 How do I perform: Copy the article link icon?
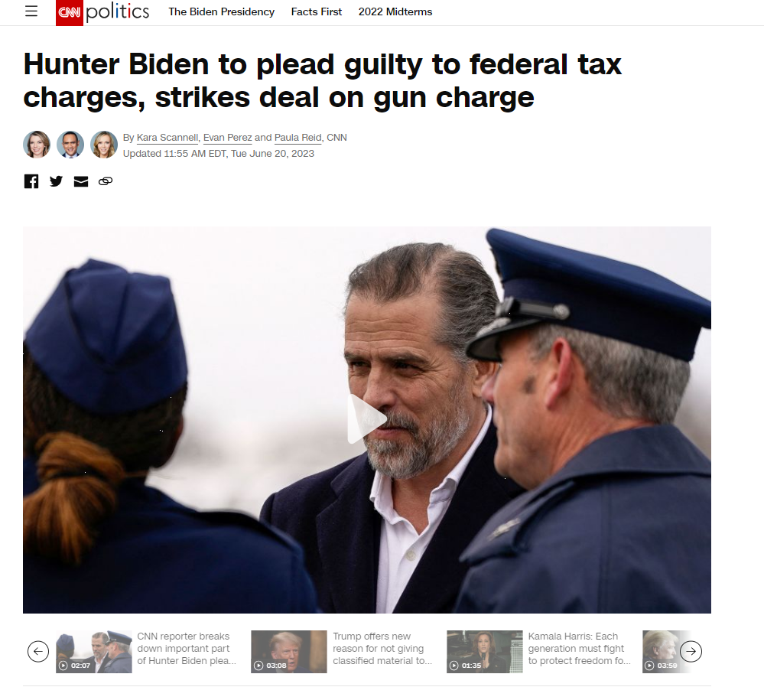[106, 181]
